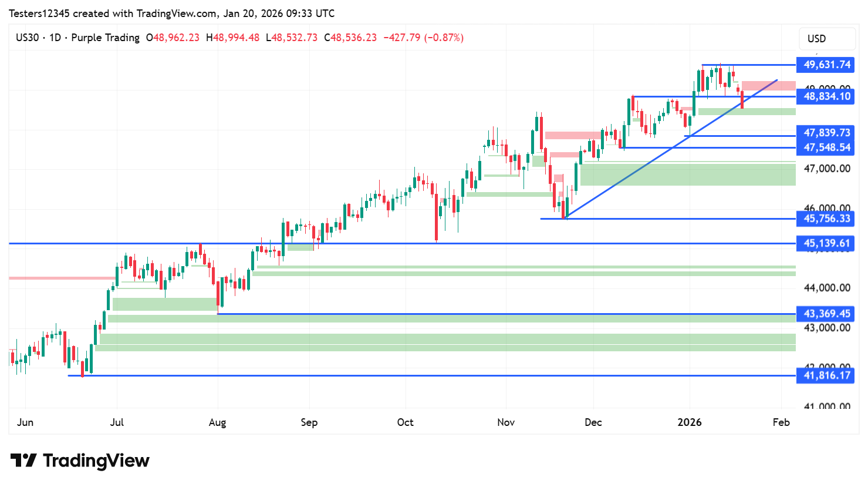Click the 41,816.17 support level label
This screenshot has width=868, height=487.
[x=826, y=375]
